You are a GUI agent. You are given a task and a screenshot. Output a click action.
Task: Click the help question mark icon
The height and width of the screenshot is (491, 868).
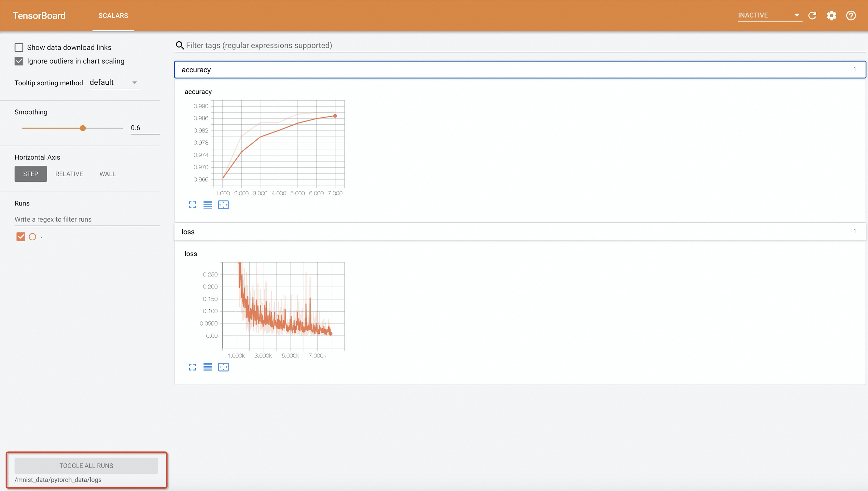point(851,16)
